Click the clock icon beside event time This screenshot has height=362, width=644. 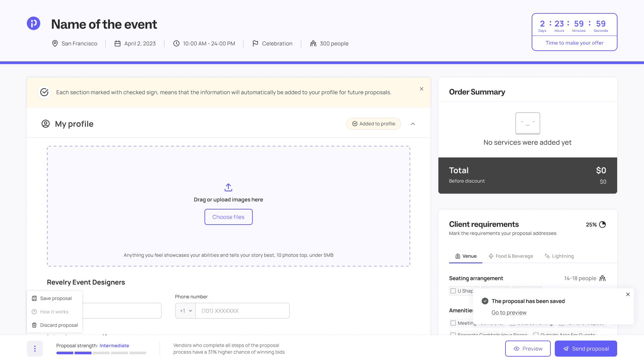176,44
